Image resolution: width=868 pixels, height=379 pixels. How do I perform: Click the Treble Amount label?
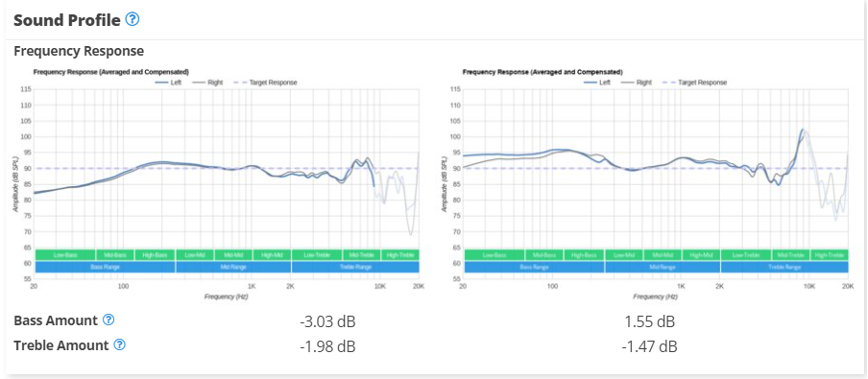tap(60, 345)
